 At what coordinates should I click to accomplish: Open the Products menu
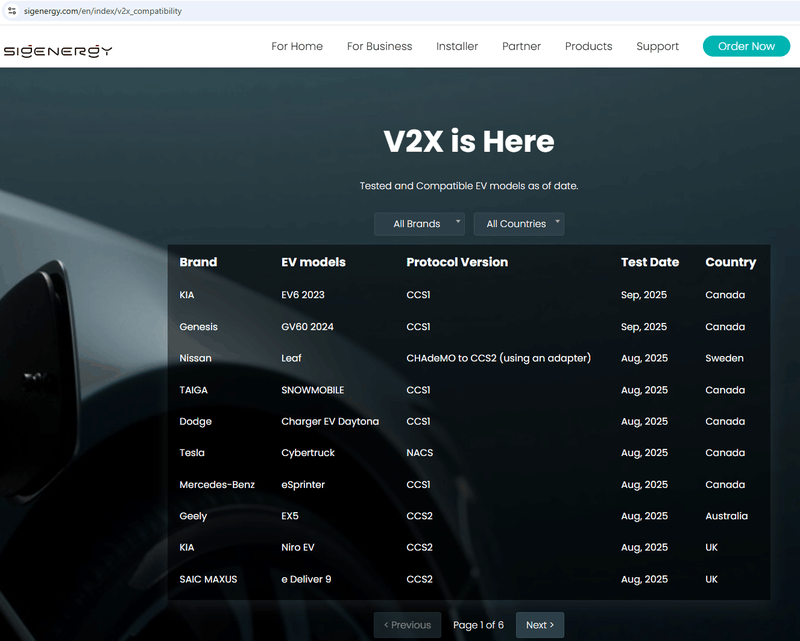589,46
